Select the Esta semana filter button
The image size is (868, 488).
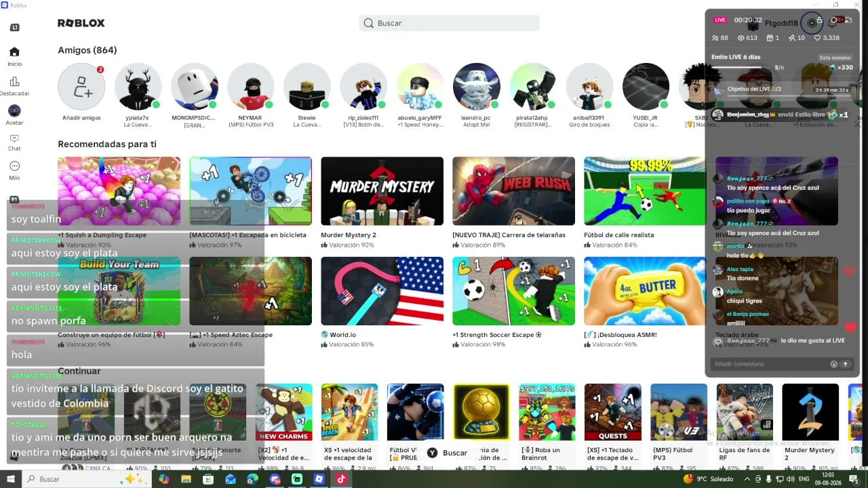pyautogui.click(x=835, y=58)
